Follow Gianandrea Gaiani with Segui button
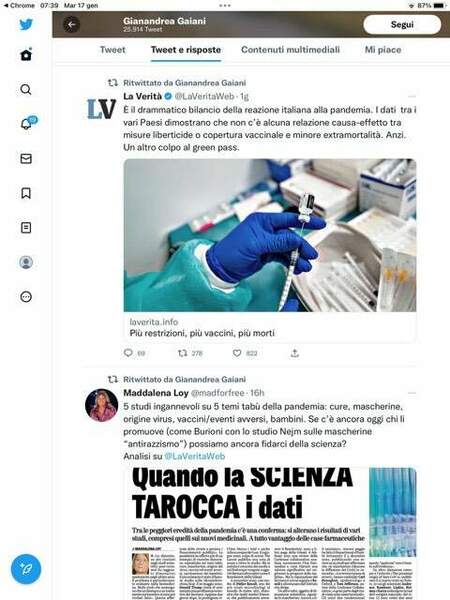This screenshot has width=450, height=600. (x=402, y=24)
